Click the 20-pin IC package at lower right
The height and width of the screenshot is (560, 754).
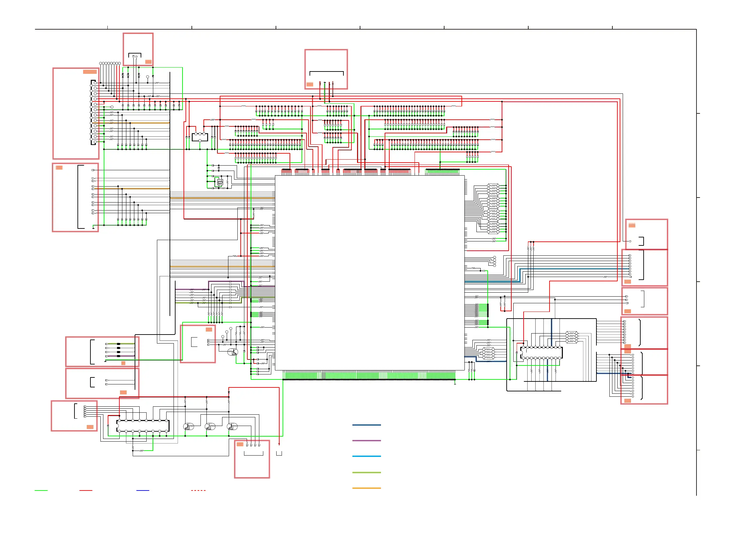[541, 352]
